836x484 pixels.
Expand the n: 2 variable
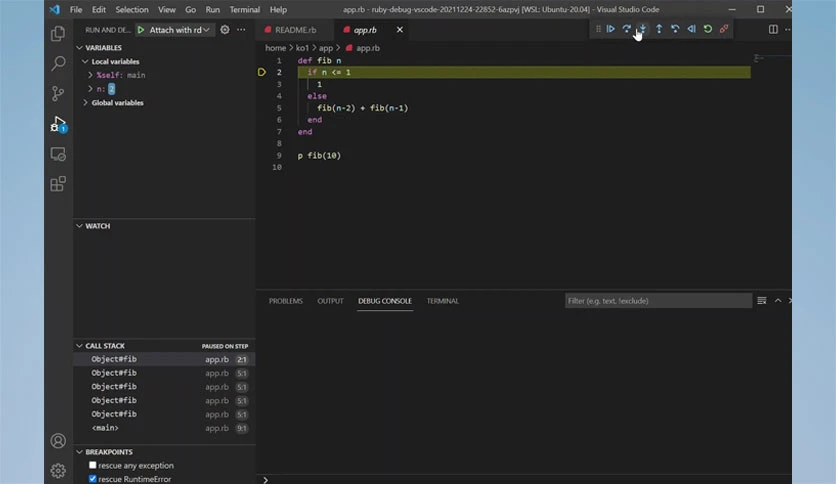pyautogui.click(x=91, y=89)
